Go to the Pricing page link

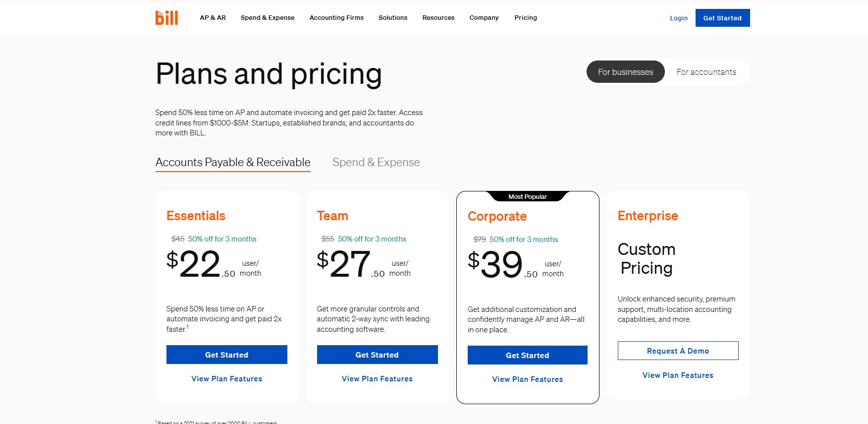pyautogui.click(x=526, y=18)
